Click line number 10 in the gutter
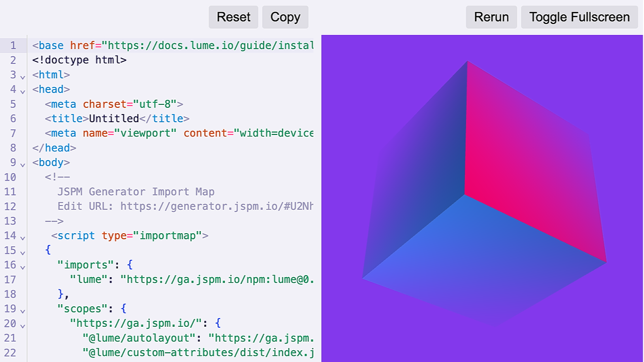The height and width of the screenshot is (362, 644). click(10, 177)
